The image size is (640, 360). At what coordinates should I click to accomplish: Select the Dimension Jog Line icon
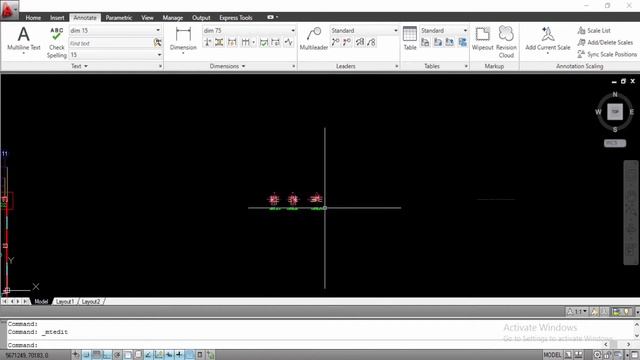[289, 42]
